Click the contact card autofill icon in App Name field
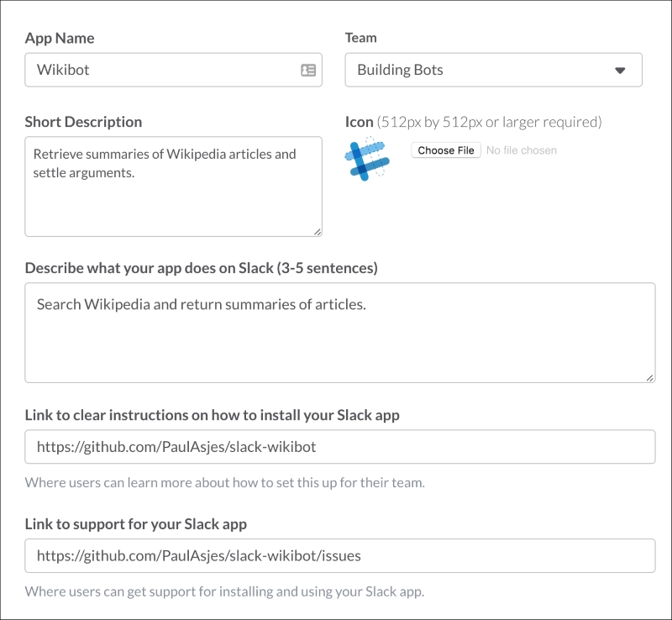This screenshot has width=672, height=620. 308,70
